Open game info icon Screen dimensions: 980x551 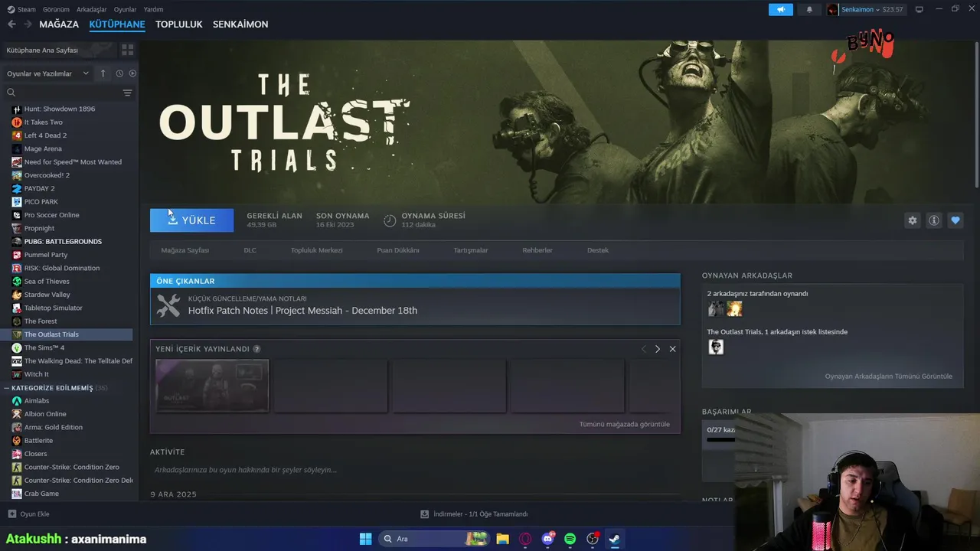[x=933, y=220]
